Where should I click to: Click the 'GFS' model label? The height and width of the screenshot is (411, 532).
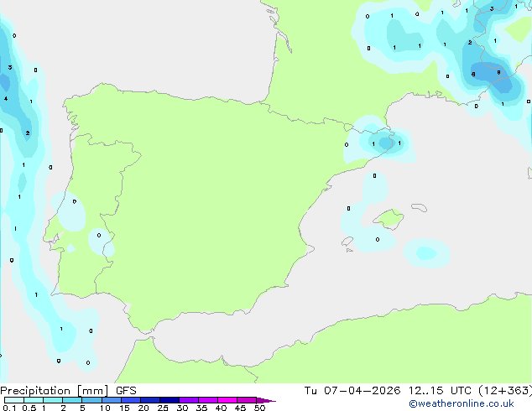[126, 391]
